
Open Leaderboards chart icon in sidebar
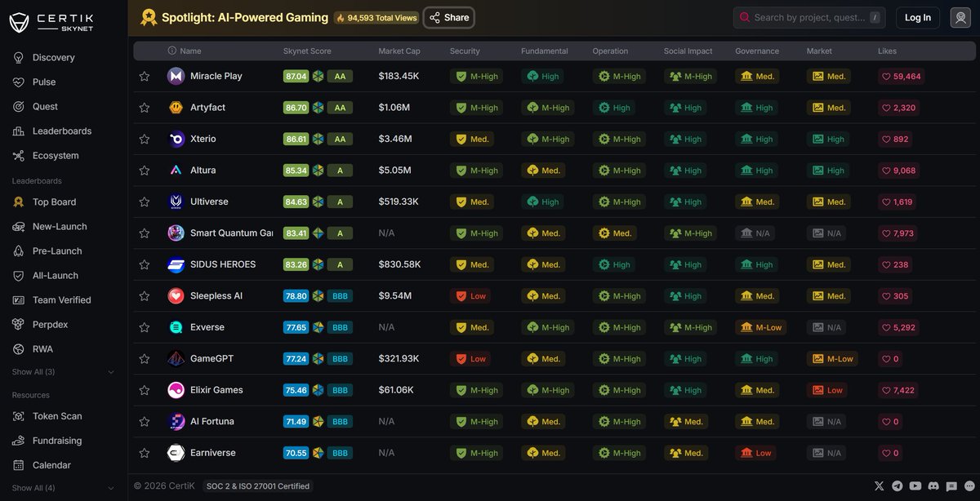click(x=19, y=131)
